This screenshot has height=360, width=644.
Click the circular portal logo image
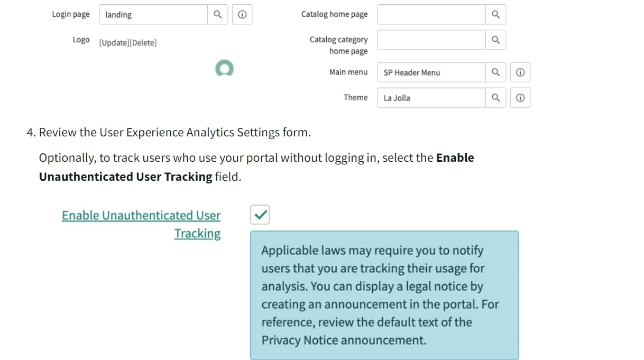(x=224, y=68)
